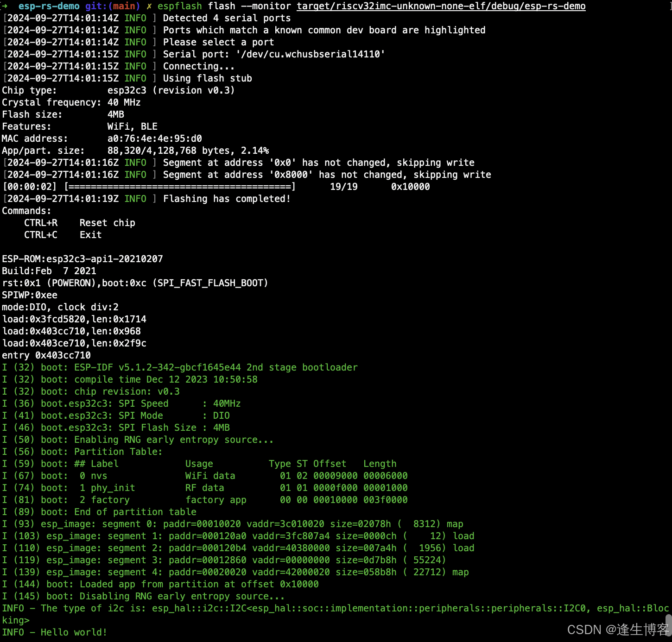Click 'SPI Speed : 40MHz' line
The width and height of the screenshot is (672, 642).
tap(121, 403)
